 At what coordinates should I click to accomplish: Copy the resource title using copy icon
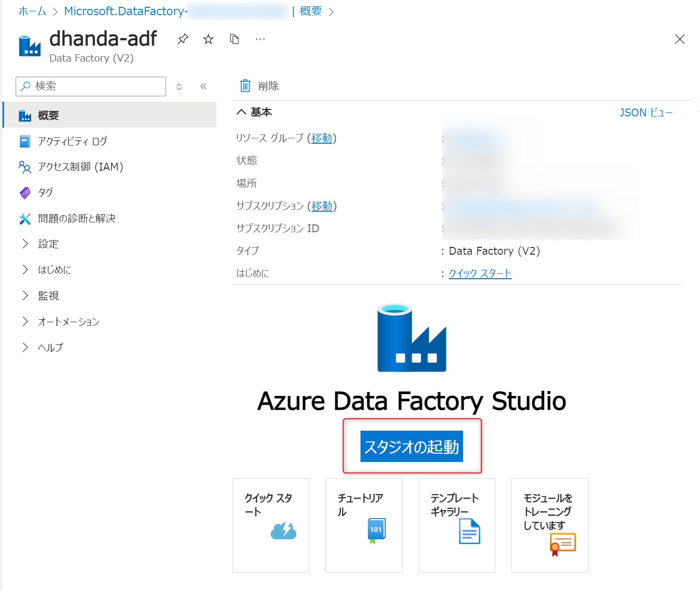[x=234, y=39]
